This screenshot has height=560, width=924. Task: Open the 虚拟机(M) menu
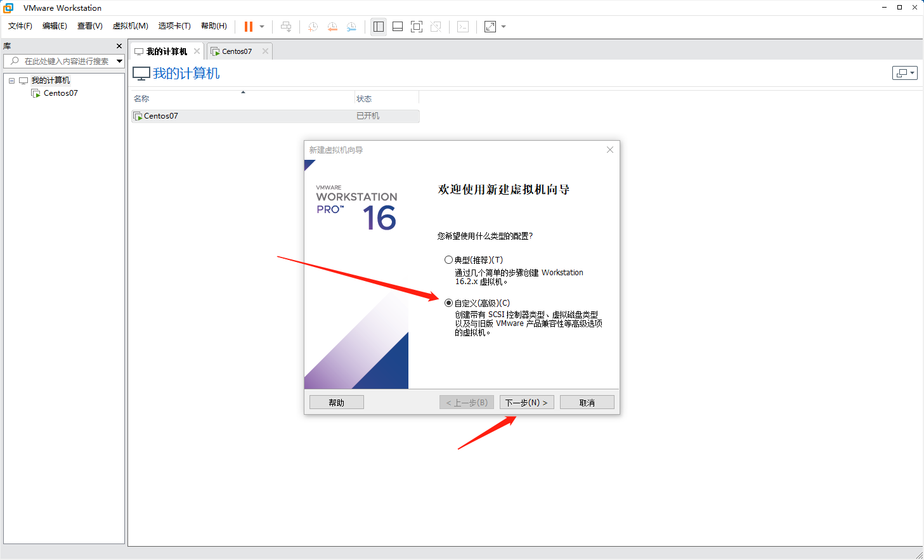point(131,26)
